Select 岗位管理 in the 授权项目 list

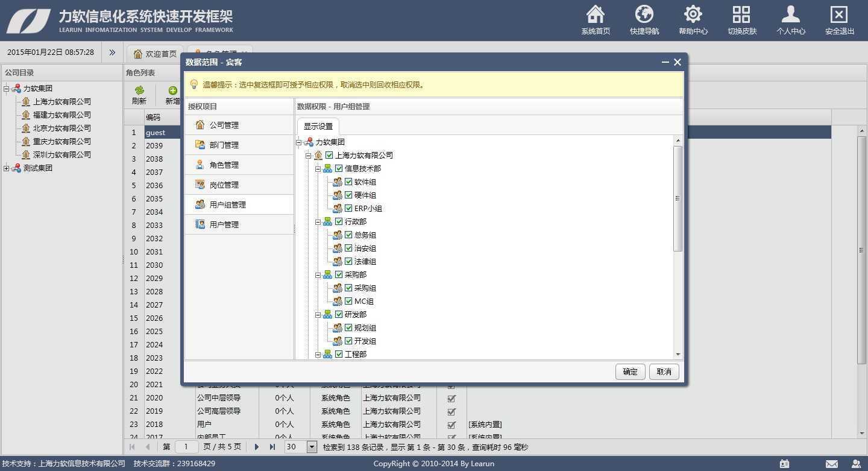(239, 185)
